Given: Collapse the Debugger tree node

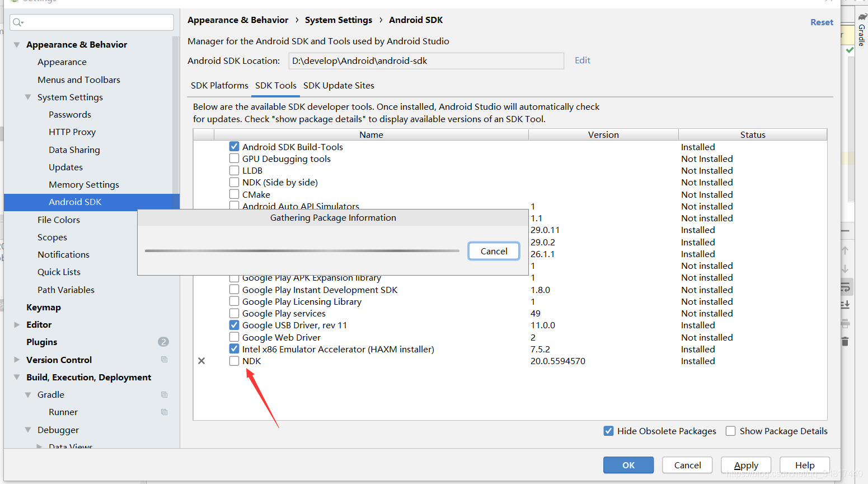Looking at the screenshot, I should tap(28, 430).
